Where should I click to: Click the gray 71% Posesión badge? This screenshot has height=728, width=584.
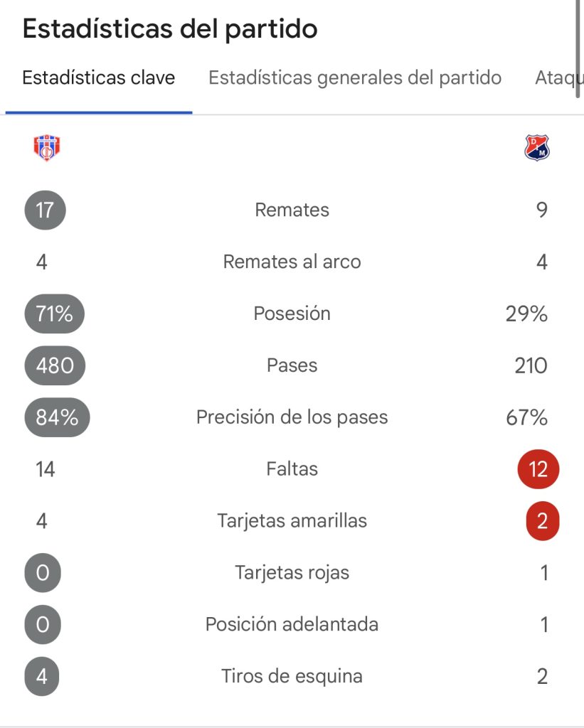pos(54,314)
